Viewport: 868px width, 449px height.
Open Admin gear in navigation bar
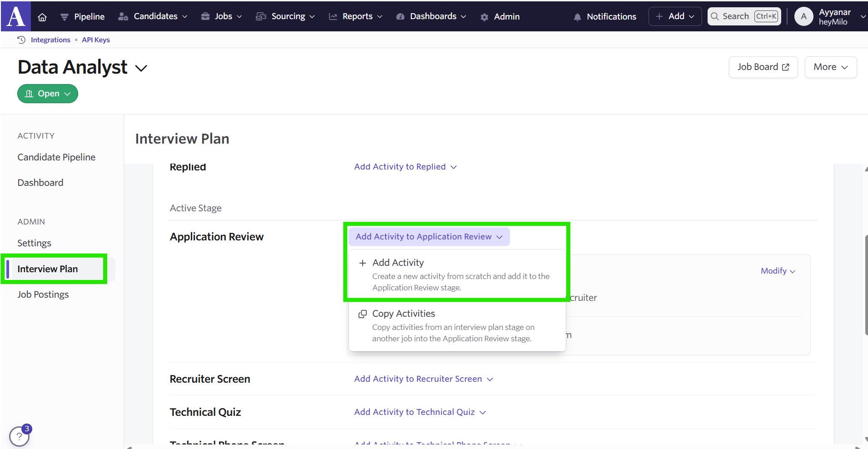pyautogui.click(x=484, y=17)
